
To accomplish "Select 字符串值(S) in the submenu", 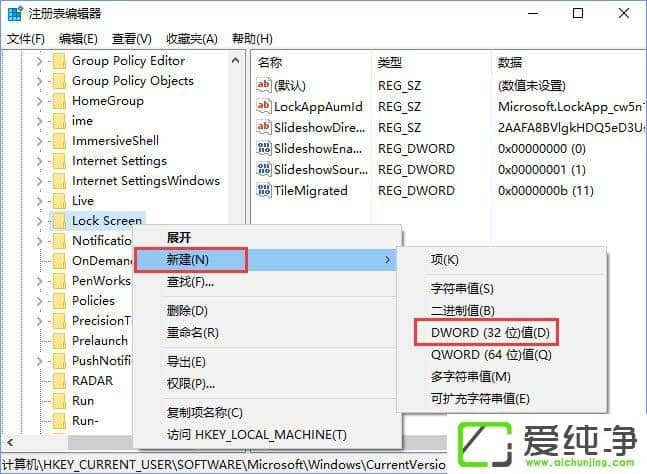I will [502, 288].
